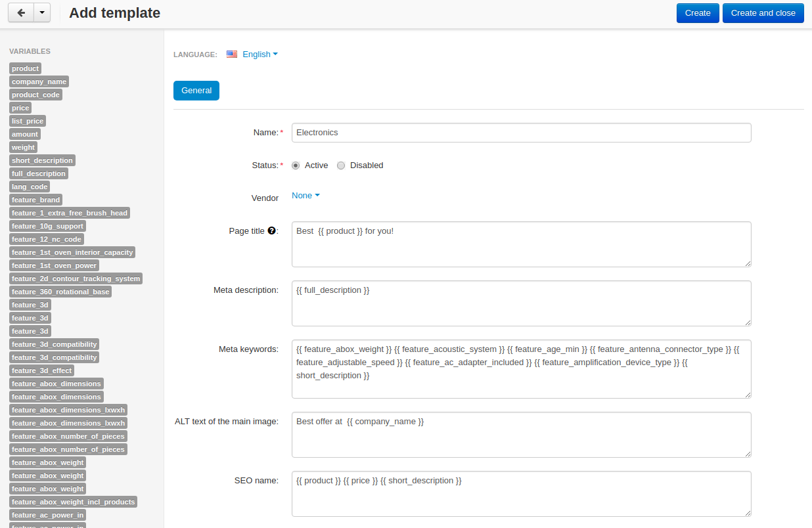Open the Vendor None dropdown

[x=305, y=196]
